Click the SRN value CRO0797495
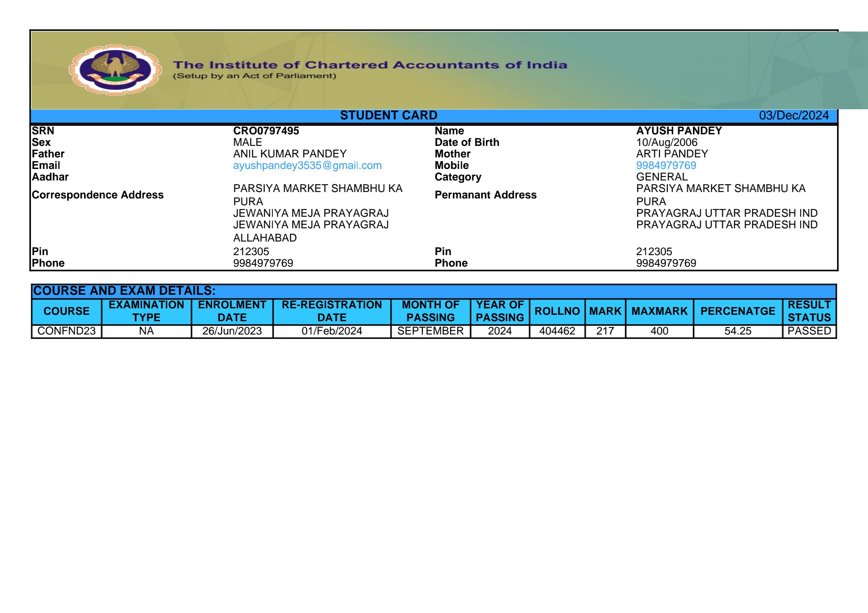 (x=266, y=131)
